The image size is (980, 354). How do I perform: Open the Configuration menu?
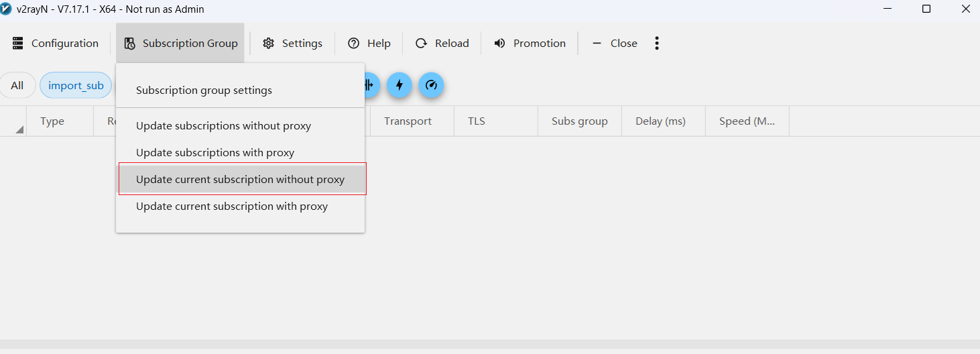point(56,44)
